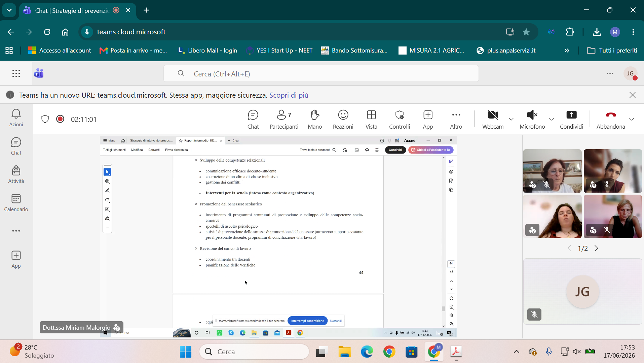The width and height of the screenshot is (644, 363).
Task: Leave the meeting with Abbandona
Action: (x=611, y=119)
